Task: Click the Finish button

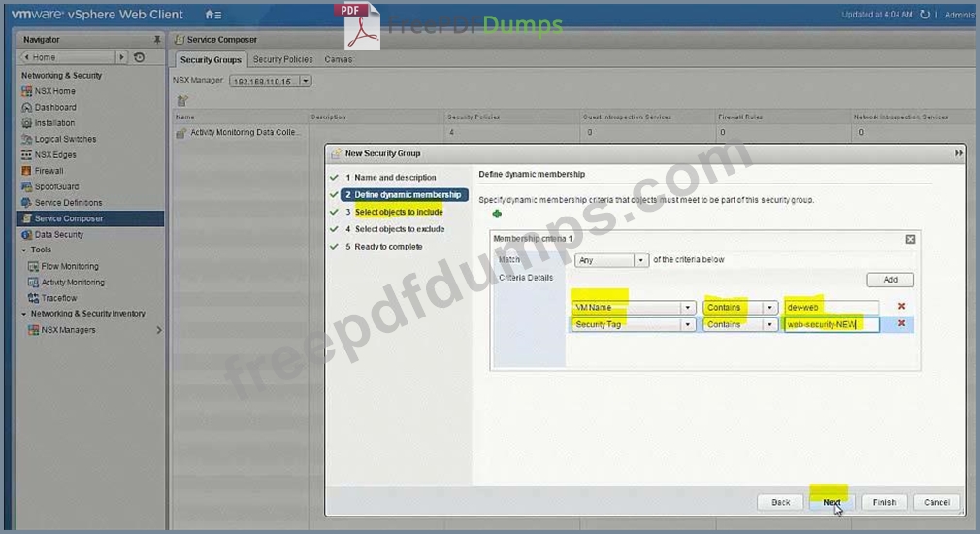Action: pos(884,502)
